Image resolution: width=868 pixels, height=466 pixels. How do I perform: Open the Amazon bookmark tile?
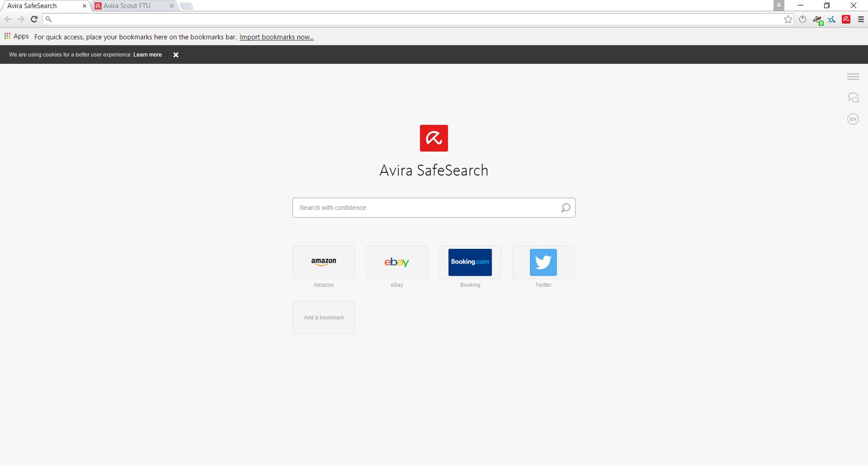coord(323,262)
